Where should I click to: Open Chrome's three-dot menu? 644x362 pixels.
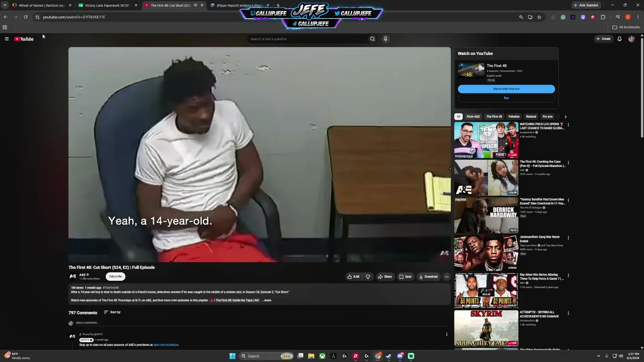(x=638, y=17)
